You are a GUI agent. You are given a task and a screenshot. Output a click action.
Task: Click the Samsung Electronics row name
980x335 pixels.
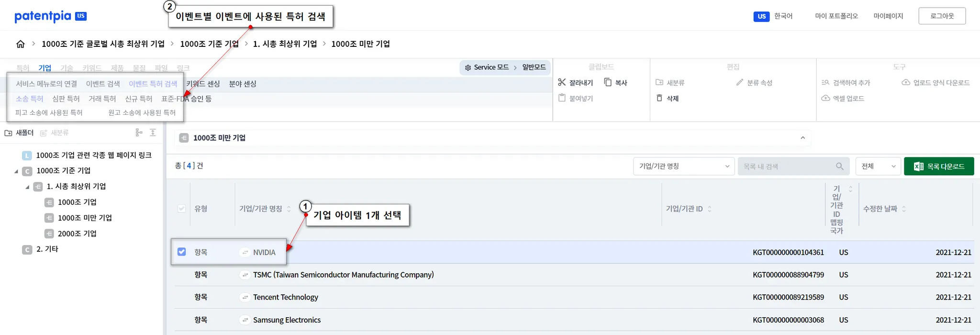(x=287, y=320)
